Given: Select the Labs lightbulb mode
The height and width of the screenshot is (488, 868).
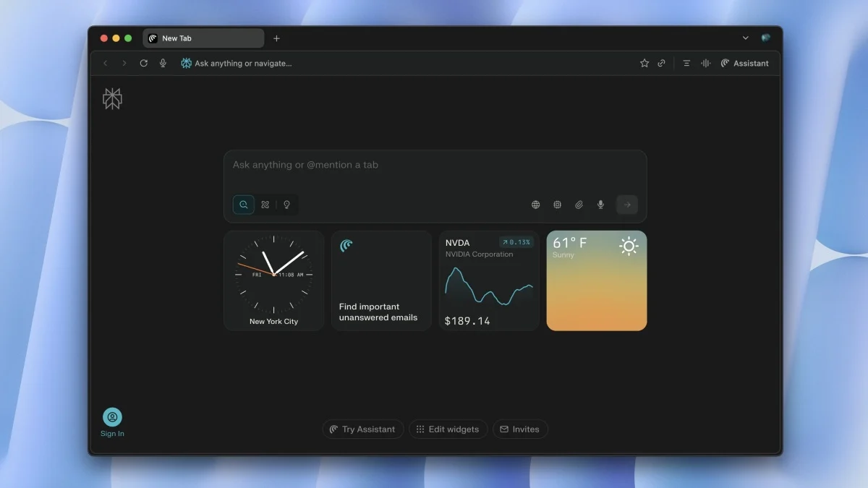Looking at the screenshot, I should tap(286, 205).
